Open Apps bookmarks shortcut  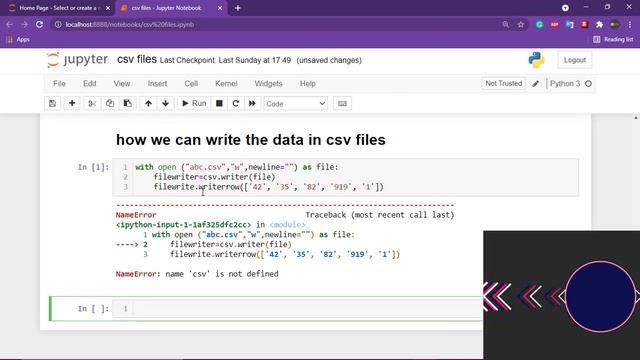(x=18, y=40)
